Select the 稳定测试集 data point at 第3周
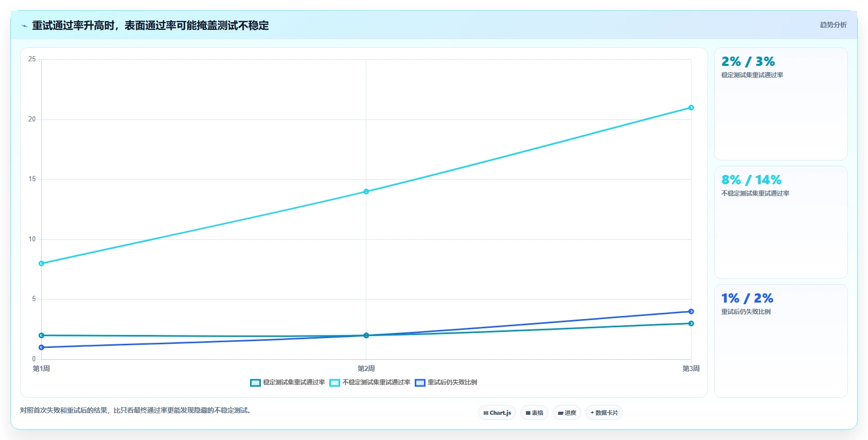Image resolution: width=868 pixels, height=440 pixels. [691, 324]
